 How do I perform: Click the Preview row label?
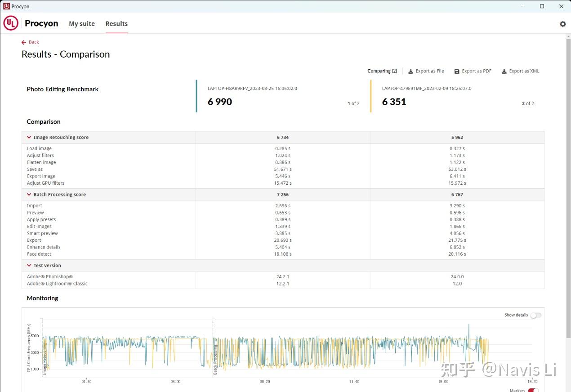(x=36, y=213)
